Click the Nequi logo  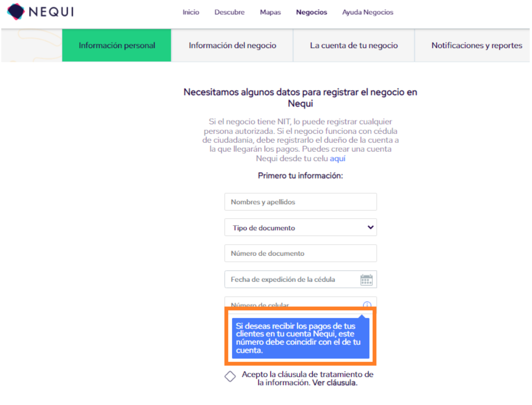point(41,12)
